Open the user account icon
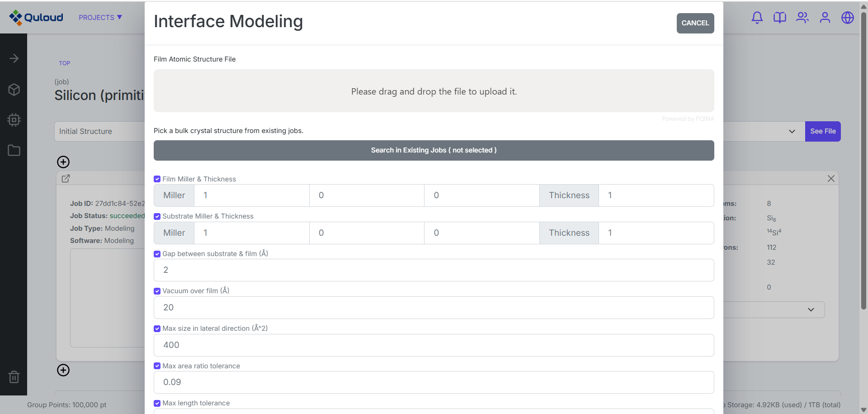 [825, 18]
